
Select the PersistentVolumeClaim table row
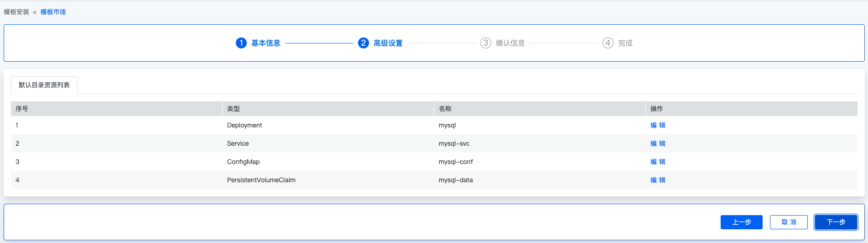click(434, 180)
